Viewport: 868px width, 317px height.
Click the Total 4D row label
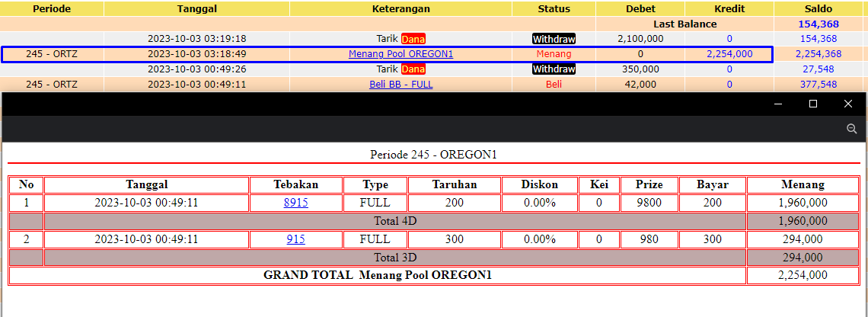click(x=395, y=221)
